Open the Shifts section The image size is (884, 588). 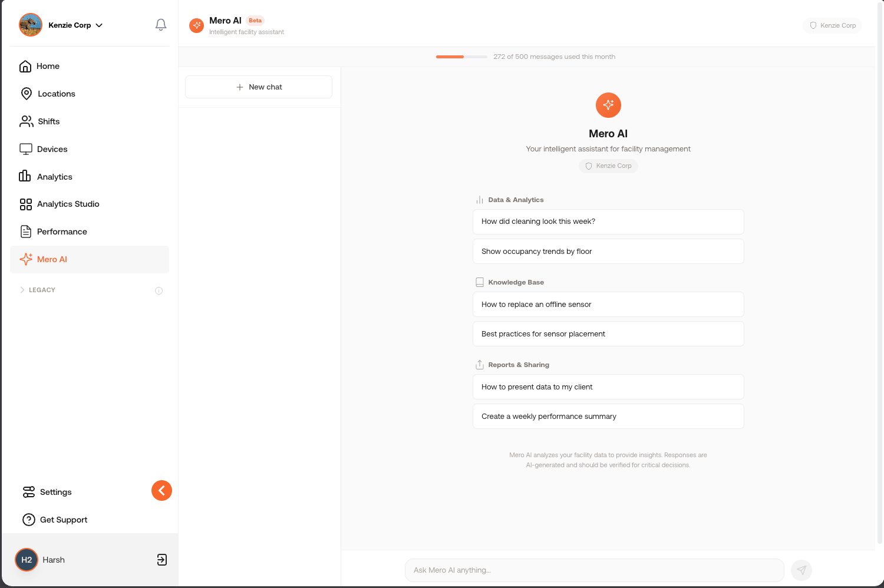coord(90,121)
